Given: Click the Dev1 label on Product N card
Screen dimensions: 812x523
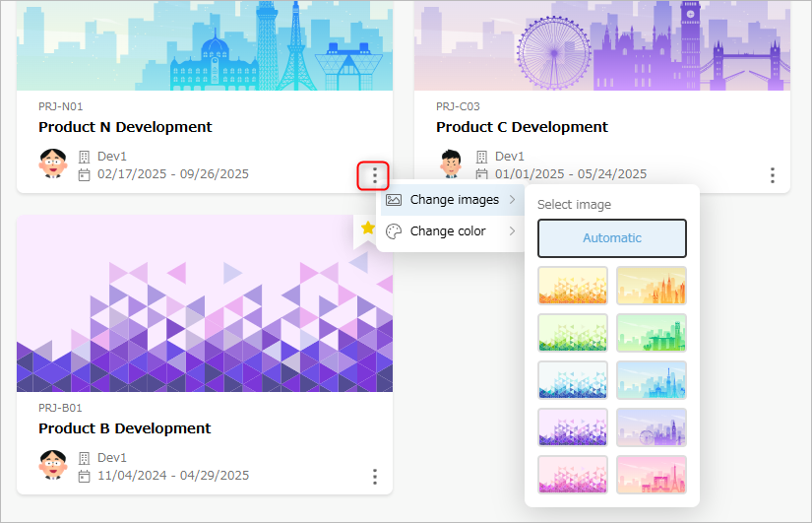Looking at the screenshot, I should coord(112,157).
